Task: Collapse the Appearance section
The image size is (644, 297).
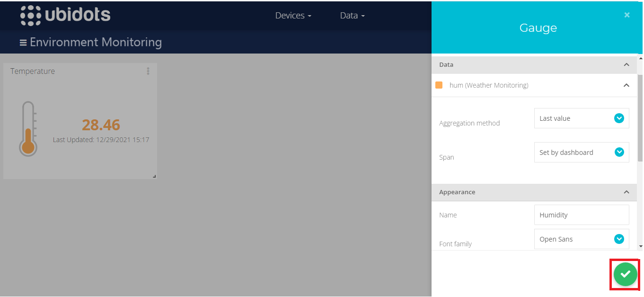Action: 626,192
